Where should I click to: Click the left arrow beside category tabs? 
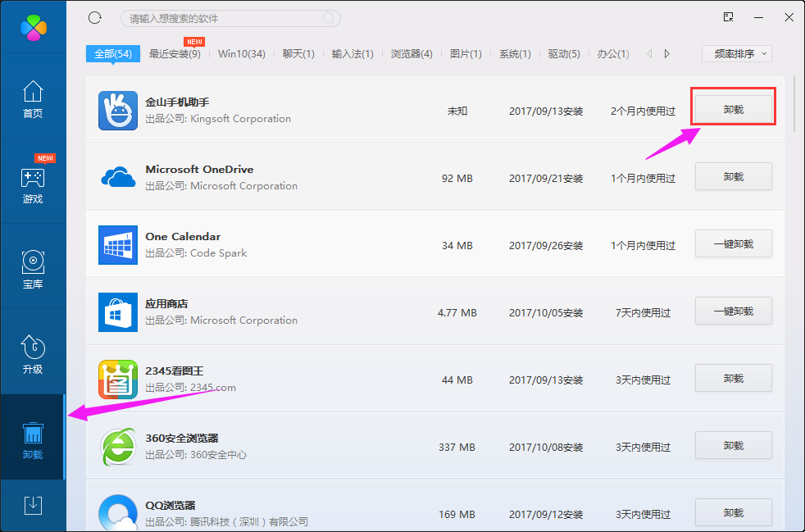coord(648,53)
